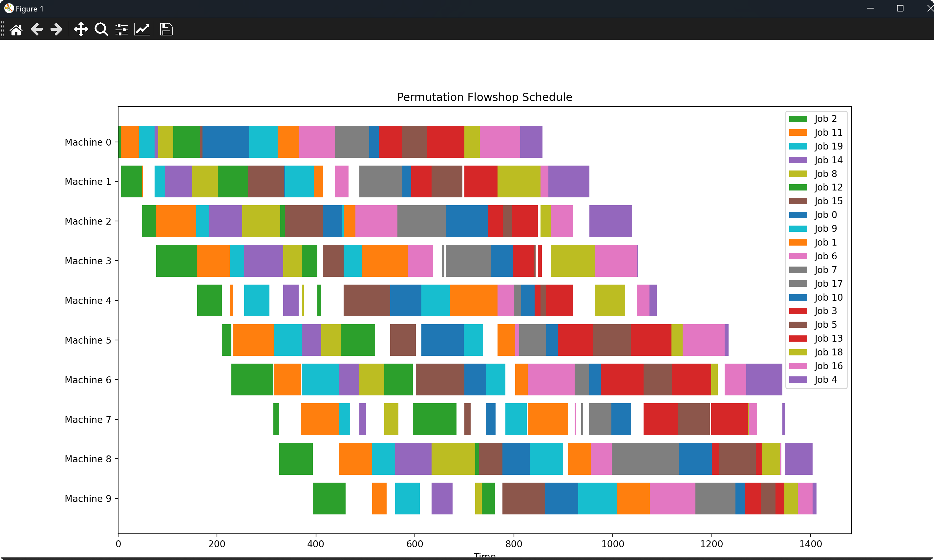This screenshot has width=934, height=560.
Task: Click the Home reset view icon
Action: tap(16, 30)
